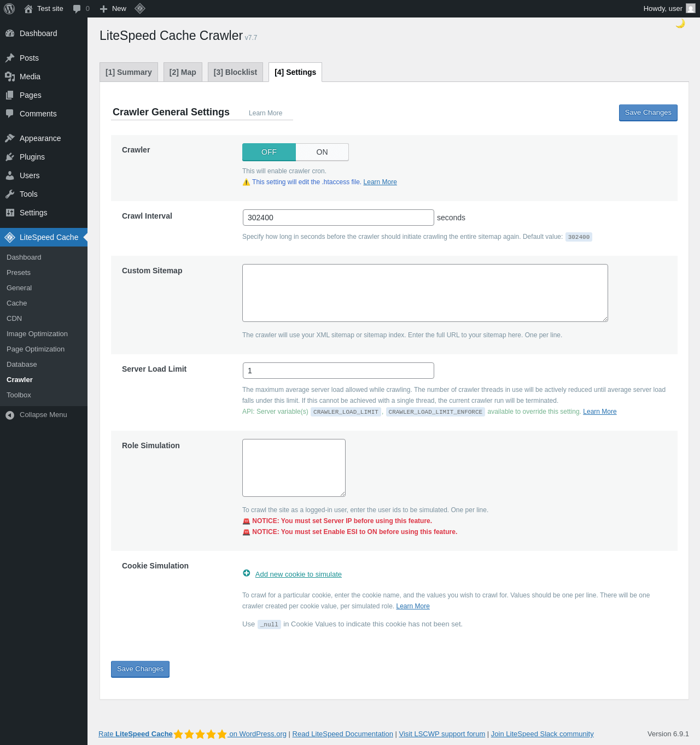Click the plus New content icon
Screen dimensions: 700x745
coord(103,9)
